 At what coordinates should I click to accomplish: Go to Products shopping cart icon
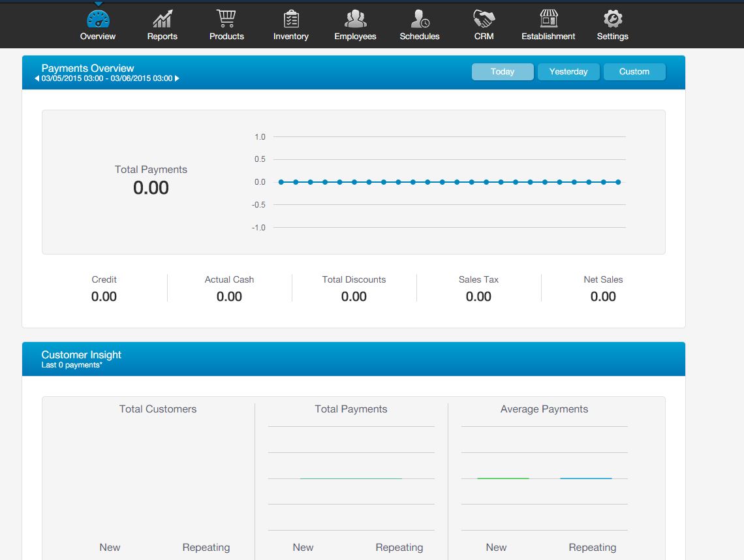click(226, 19)
